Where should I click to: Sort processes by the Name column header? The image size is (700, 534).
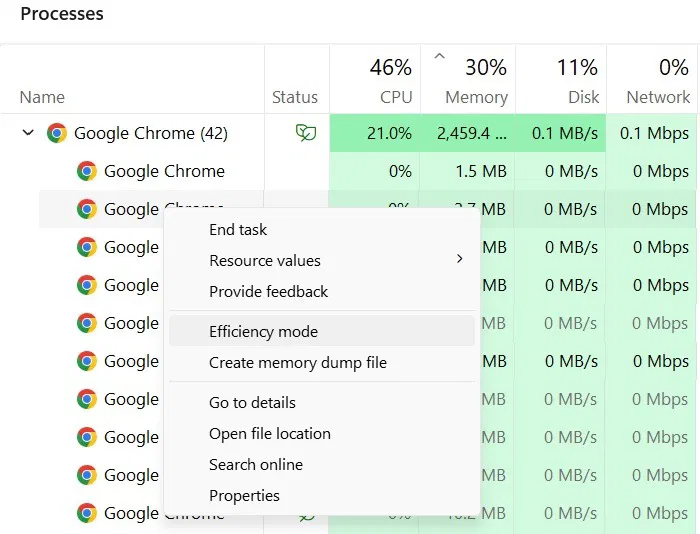tap(42, 97)
